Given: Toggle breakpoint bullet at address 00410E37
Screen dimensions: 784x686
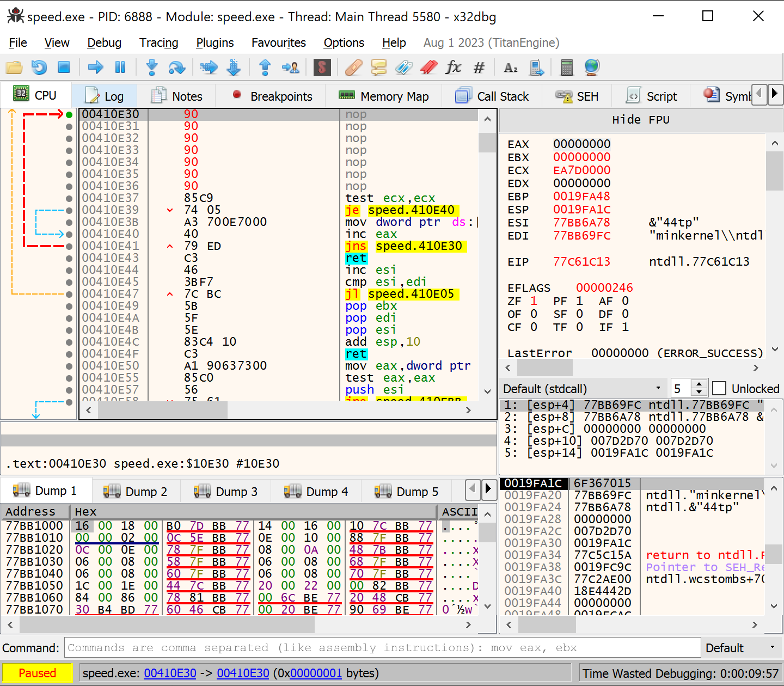Looking at the screenshot, I should [x=69, y=198].
